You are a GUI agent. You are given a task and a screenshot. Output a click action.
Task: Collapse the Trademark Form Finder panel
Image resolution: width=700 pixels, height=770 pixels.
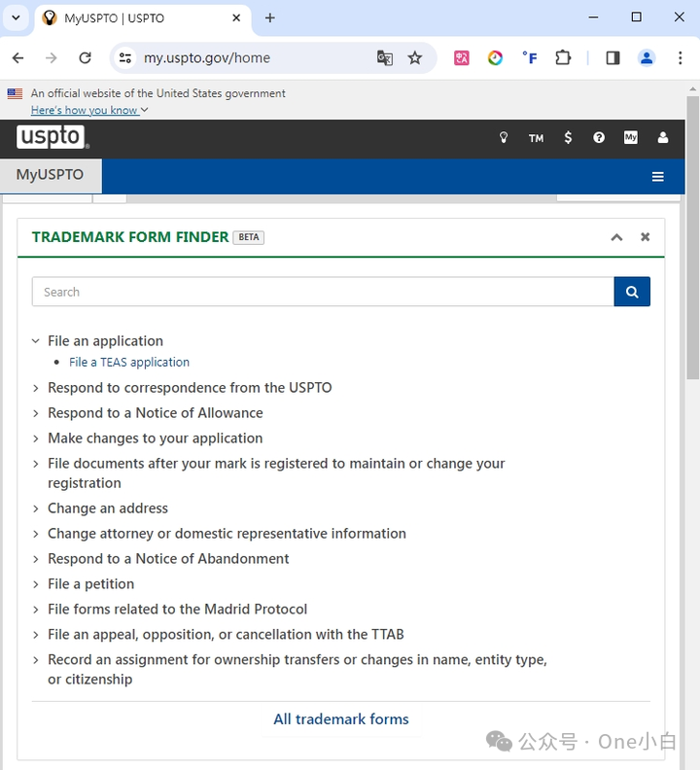pyautogui.click(x=616, y=237)
